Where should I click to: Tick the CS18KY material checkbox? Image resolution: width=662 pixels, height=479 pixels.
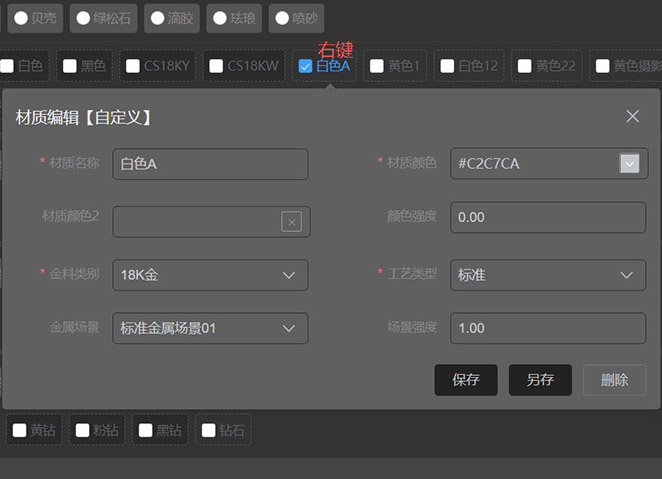pyautogui.click(x=133, y=66)
